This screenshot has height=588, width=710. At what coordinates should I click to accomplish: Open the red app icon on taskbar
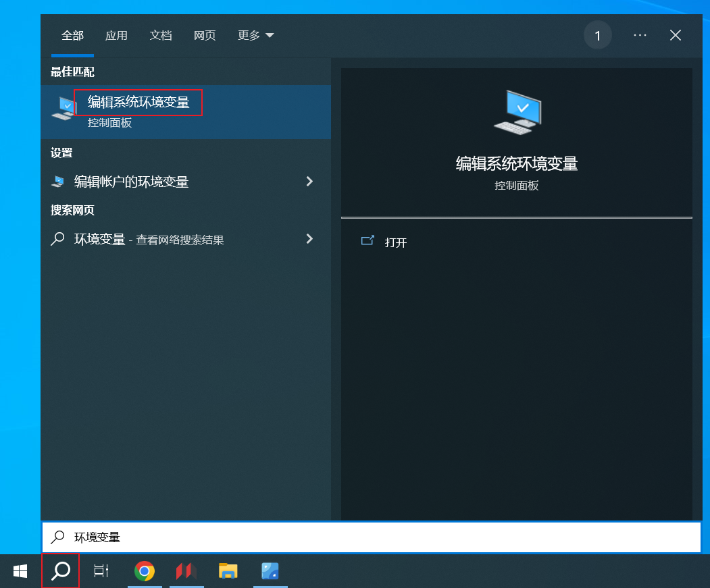(186, 571)
